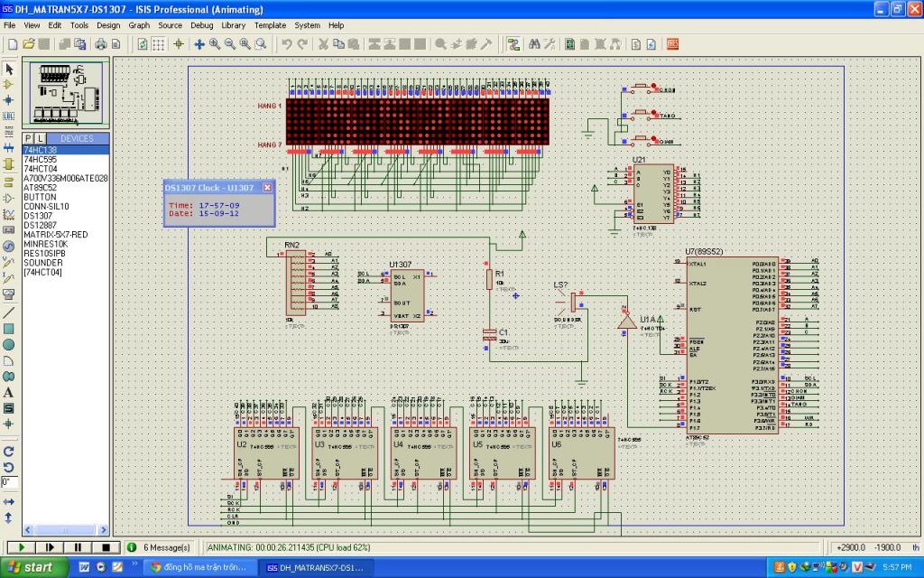Toggle the grid display toolbar icon
Screen dimensions: 924x578
coord(157,43)
